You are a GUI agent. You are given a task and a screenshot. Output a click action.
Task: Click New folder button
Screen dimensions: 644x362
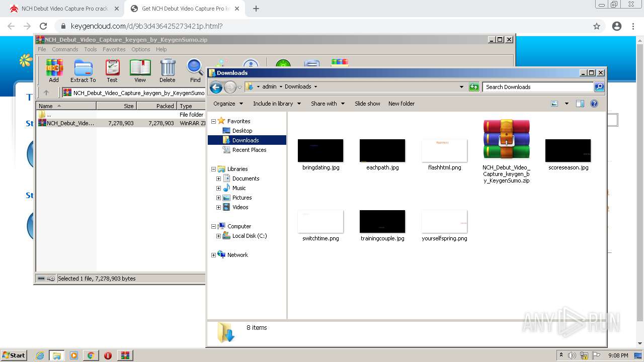pos(401,104)
